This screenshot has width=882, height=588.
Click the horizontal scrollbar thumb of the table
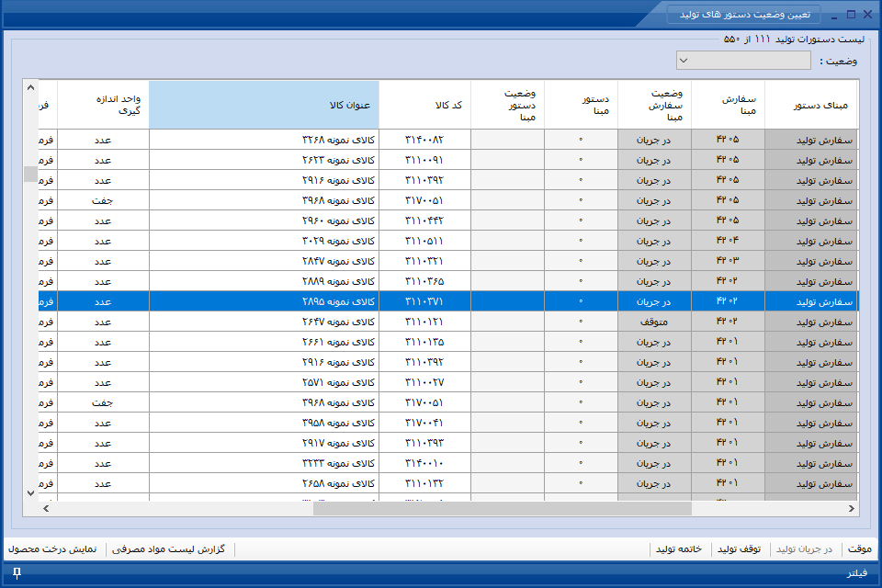point(503,509)
